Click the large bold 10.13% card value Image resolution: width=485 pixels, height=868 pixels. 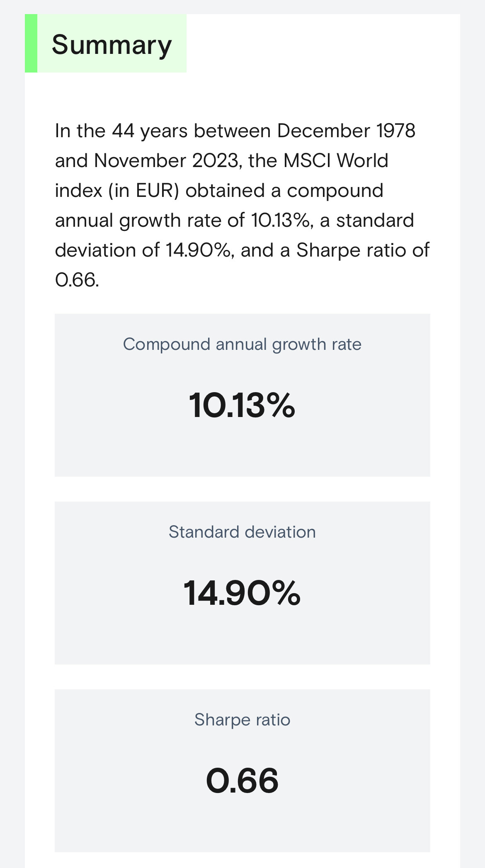point(242,405)
